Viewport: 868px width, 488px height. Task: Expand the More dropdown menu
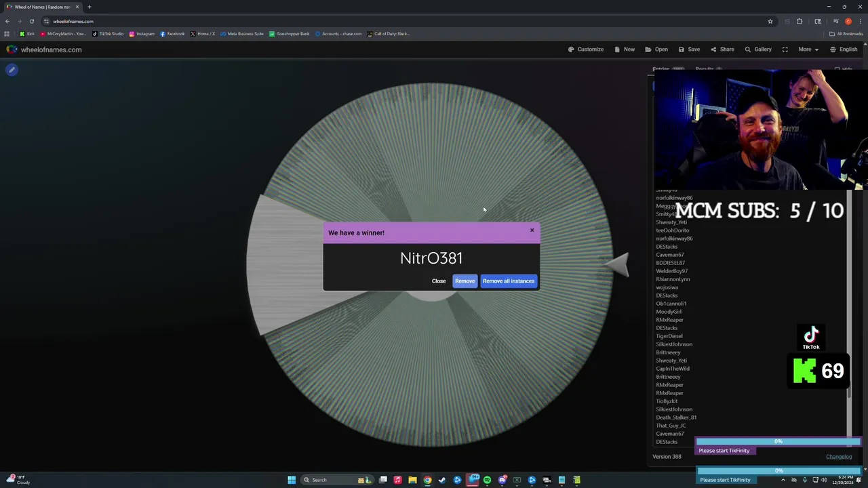click(808, 49)
